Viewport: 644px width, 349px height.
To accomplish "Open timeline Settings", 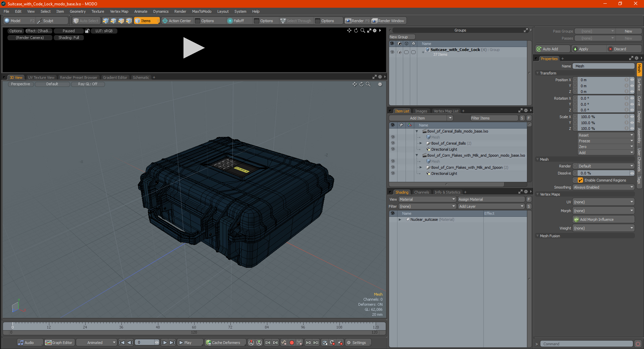I will 358,343.
